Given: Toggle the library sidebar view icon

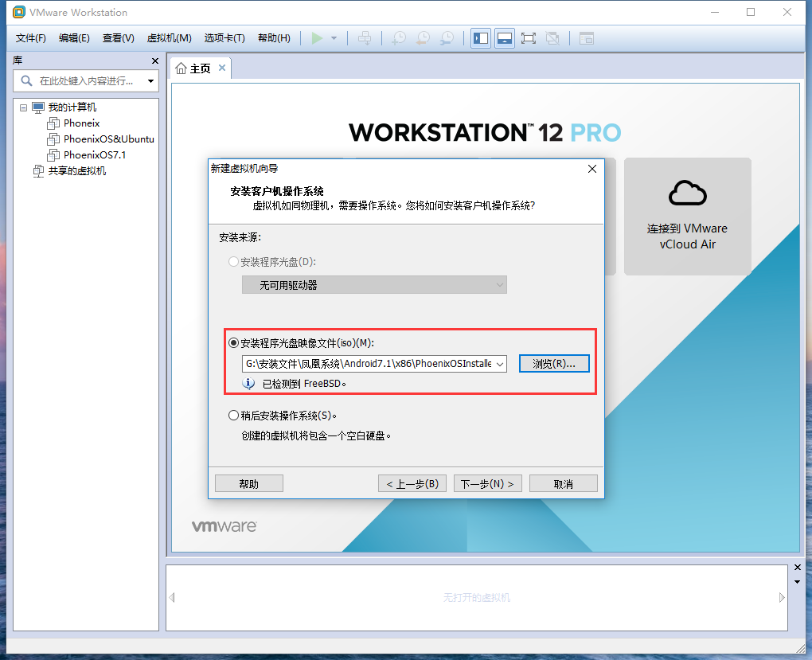Looking at the screenshot, I should pyautogui.click(x=481, y=38).
